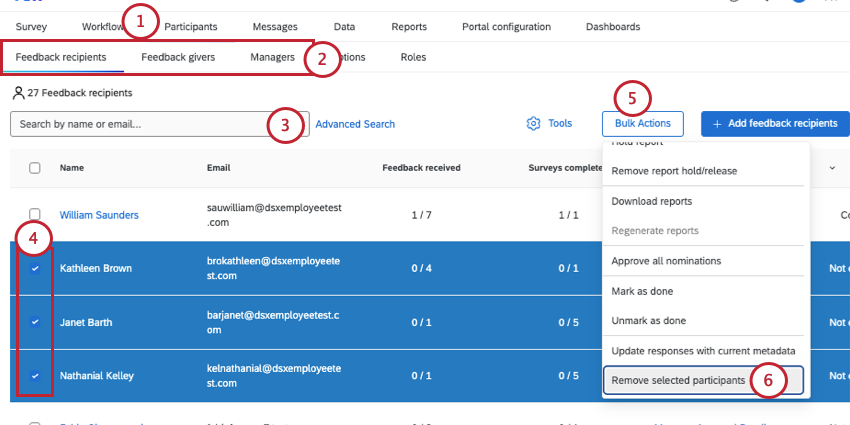Choose Update responses with current metadata
This screenshot has height=425, width=850.
[706, 351]
